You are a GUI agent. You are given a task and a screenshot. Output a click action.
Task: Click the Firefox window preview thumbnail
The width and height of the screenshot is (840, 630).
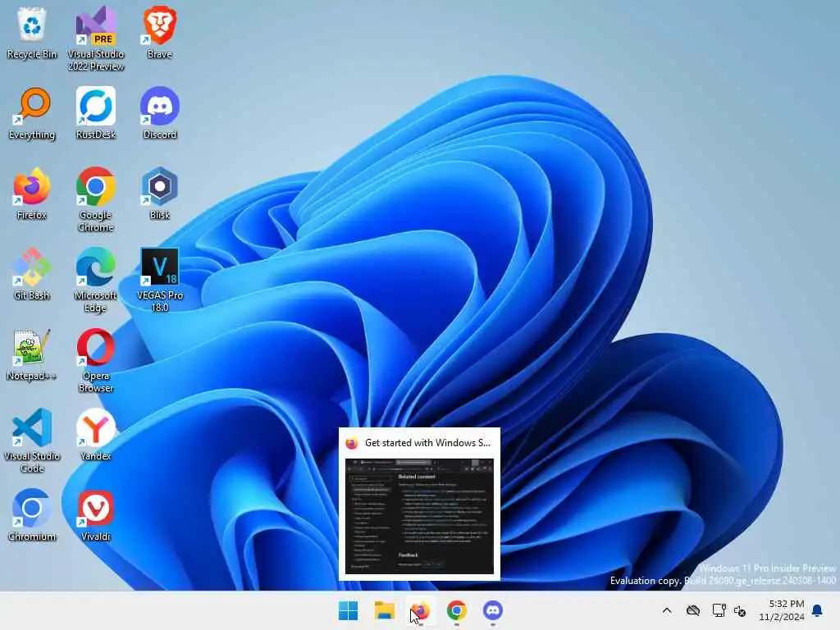pyautogui.click(x=419, y=517)
